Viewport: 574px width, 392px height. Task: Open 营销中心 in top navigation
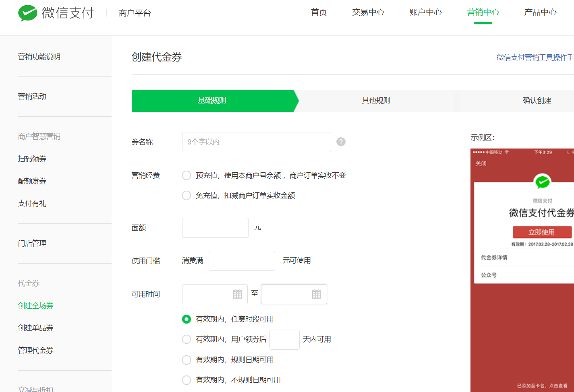pyautogui.click(x=483, y=12)
